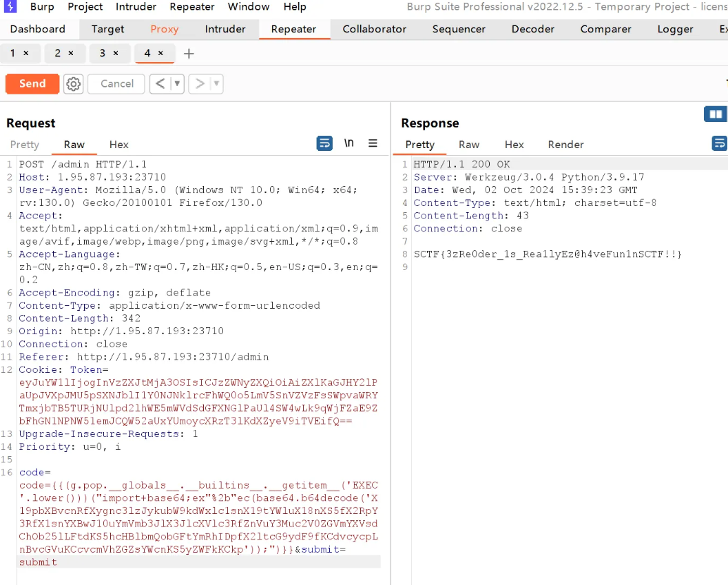Add a new Repeater tab
Image resolution: width=728 pixels, height=585 pixels.
pos(189,54)
